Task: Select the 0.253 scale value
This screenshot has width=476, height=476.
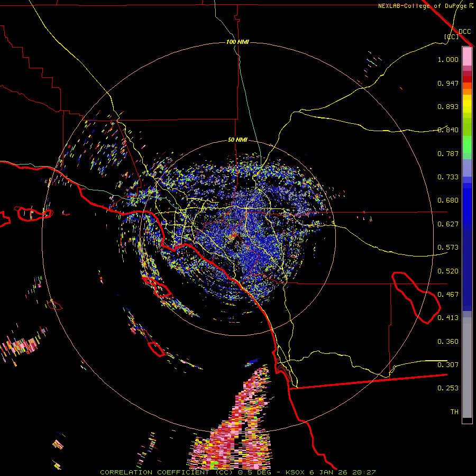Action: (448, 388)
